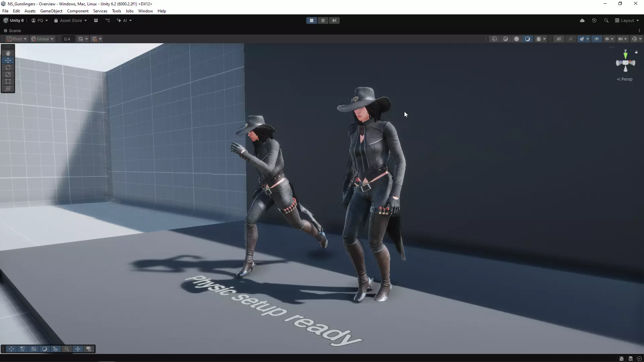Toggle the Overlay Menu button
644x362 pixels.
point(55,349)
